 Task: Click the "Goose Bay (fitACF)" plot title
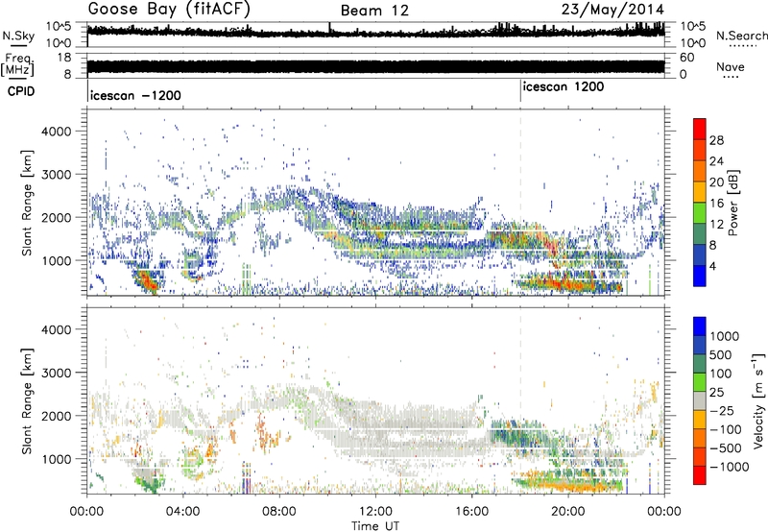pyautogui.click(x=169, y=10)
